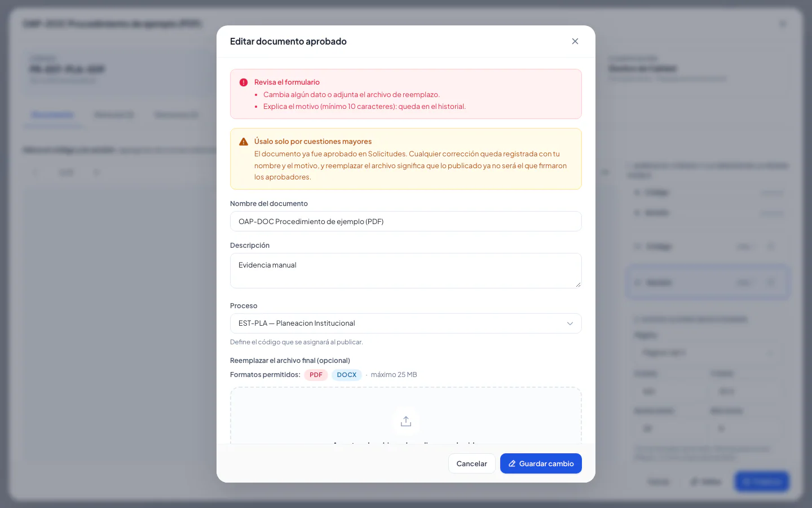This screenshot has height=508, width=812.
Task: Focus the Descripción textarea
Action: coord(406,271)
